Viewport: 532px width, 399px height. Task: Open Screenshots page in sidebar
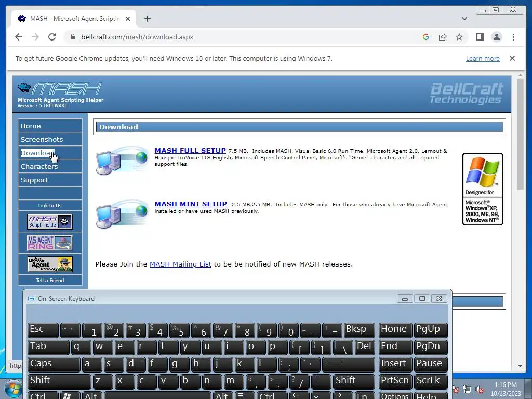50,139
